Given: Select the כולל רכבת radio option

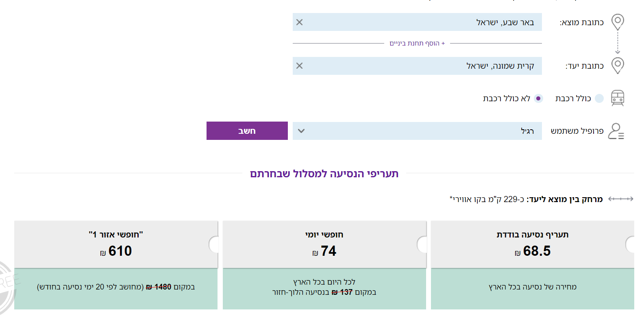Looking at the screenshot, I should point(599,98).
